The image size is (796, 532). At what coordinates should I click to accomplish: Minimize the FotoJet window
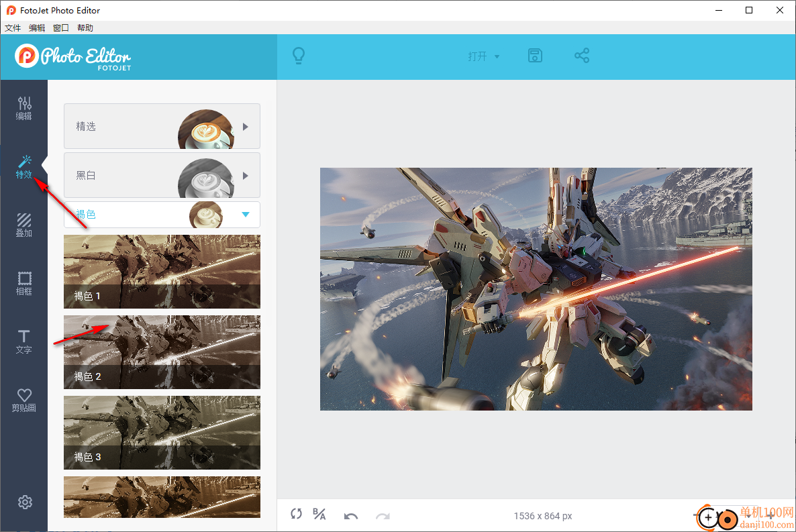coord(719,10)
